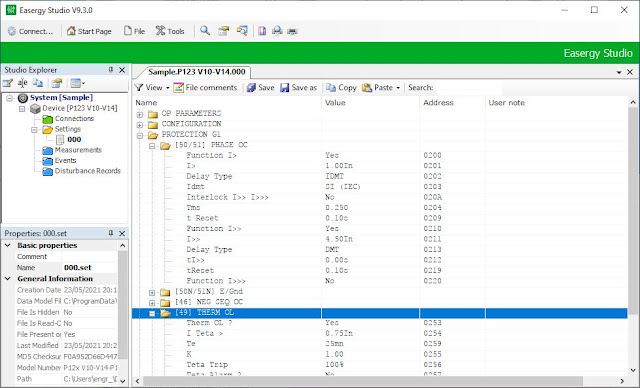Open the view layout dropdown in Studio Explorer toolbar
The height and width of the screenshot is (388, 640).
[78, 83]
